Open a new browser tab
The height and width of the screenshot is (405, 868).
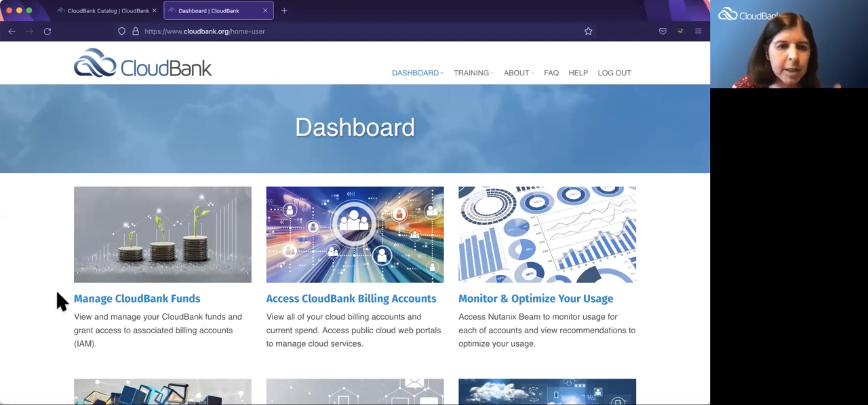pos(284,11)
